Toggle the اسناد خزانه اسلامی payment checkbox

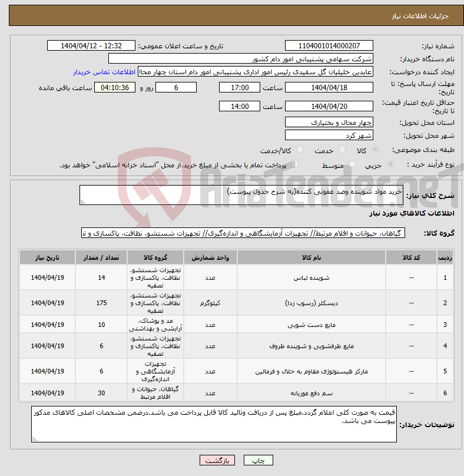(x=294, y=164)
